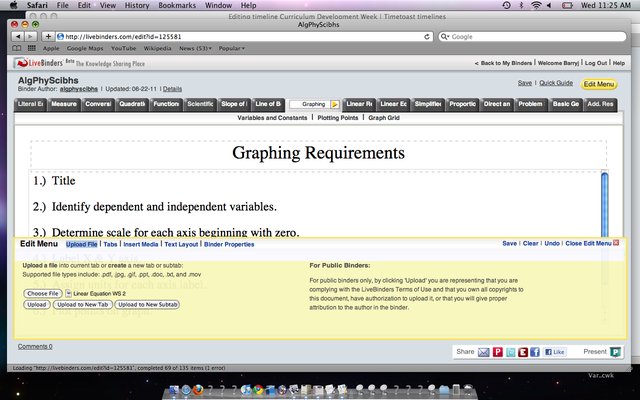Open Safari History menu
640x400 pixels.
(137, 5)
